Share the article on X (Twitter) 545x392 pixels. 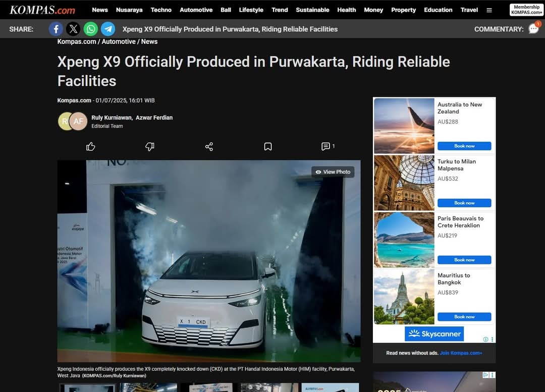[73, 29]
